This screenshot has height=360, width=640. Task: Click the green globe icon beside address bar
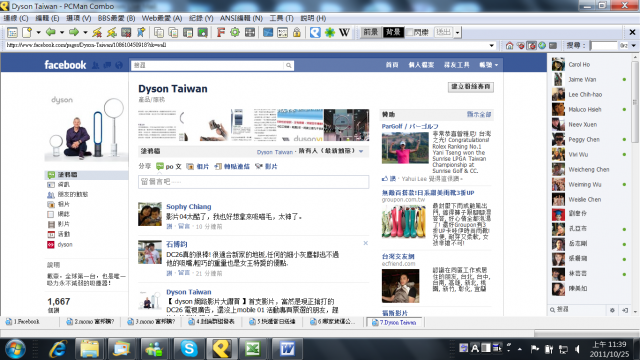[x=542, y=45]
